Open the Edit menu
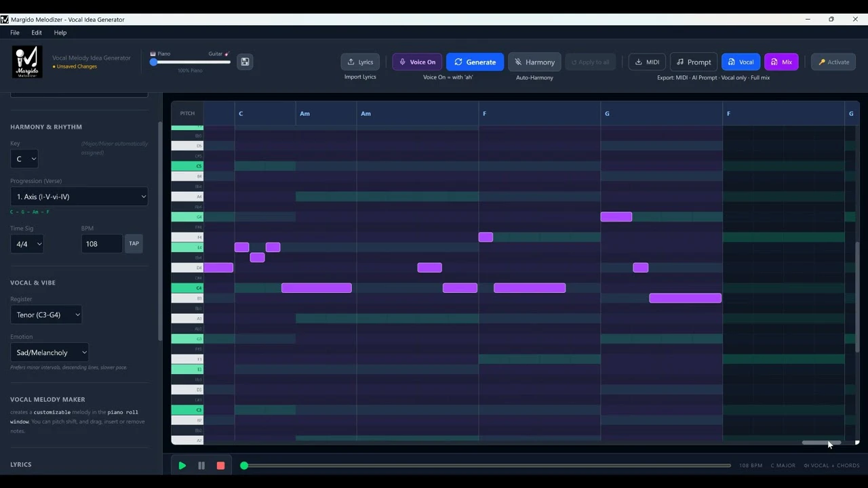 (x=37, y=33)
